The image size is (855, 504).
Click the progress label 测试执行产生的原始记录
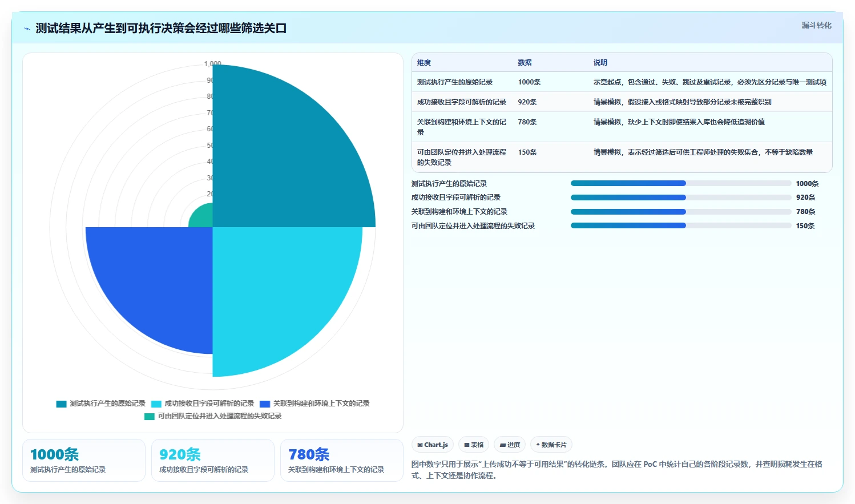[x=449, y=184]
